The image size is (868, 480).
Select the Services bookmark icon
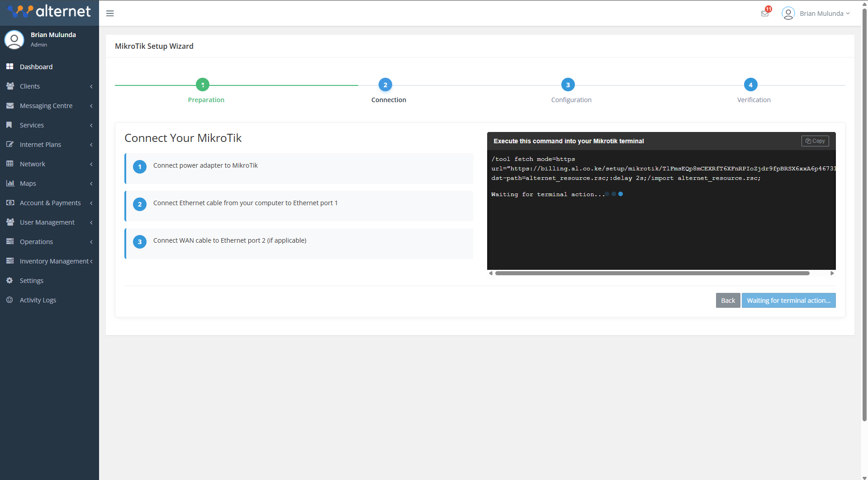(10, 125)
